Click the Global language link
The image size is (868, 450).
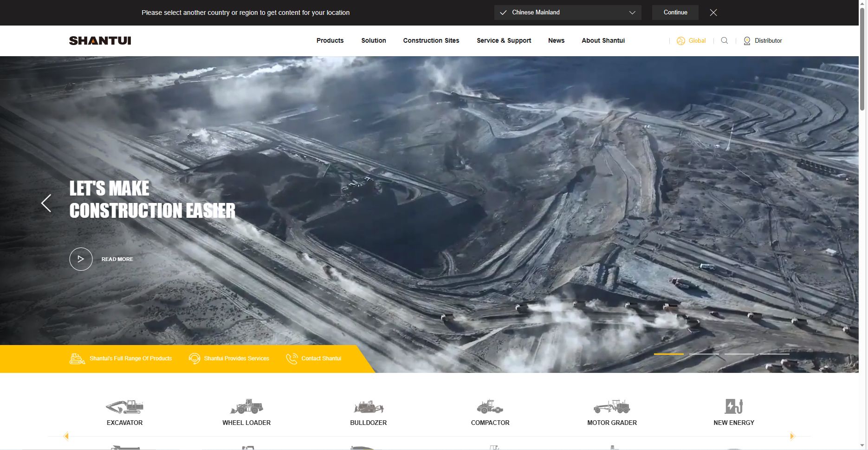pyautogui.click(x=697, y=41)
